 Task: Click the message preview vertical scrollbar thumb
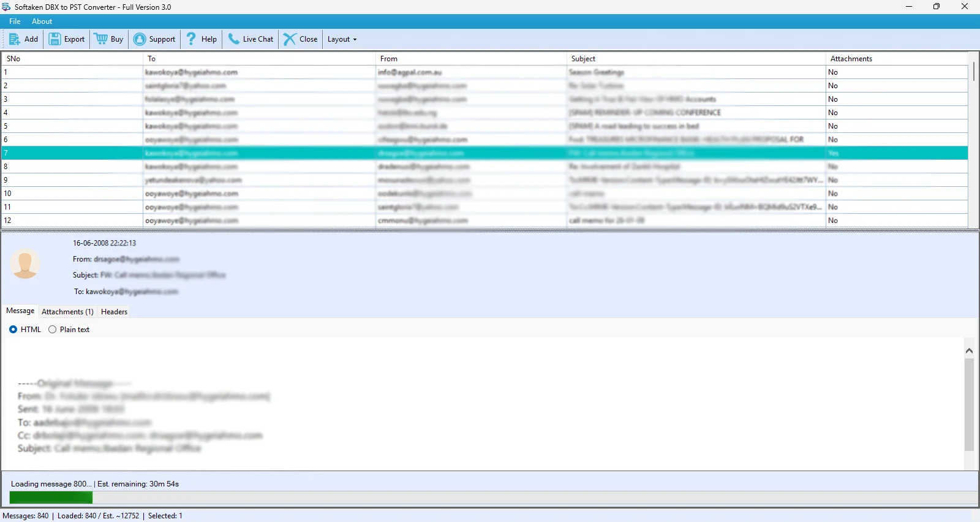point(969,405)
